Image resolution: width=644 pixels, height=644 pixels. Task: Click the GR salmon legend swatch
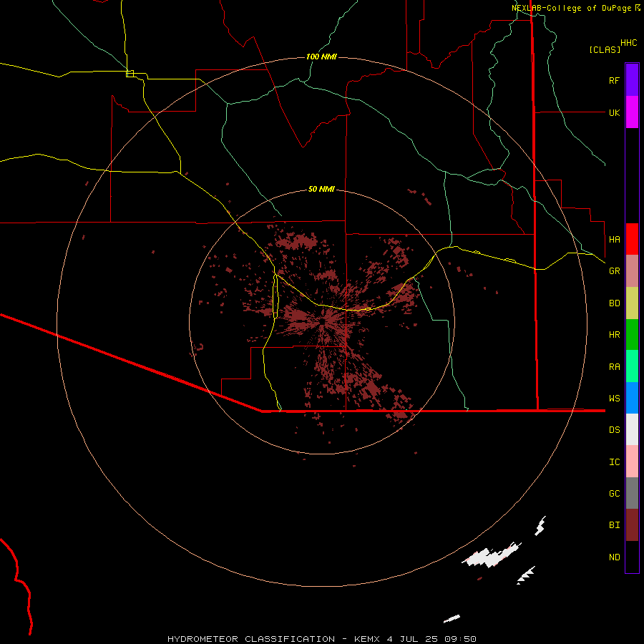(x=632, y=271)
